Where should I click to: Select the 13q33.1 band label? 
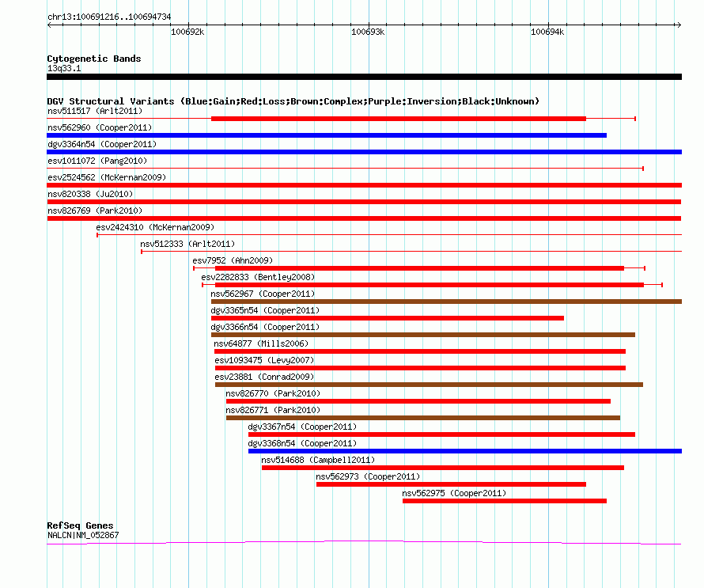(64, 68)
